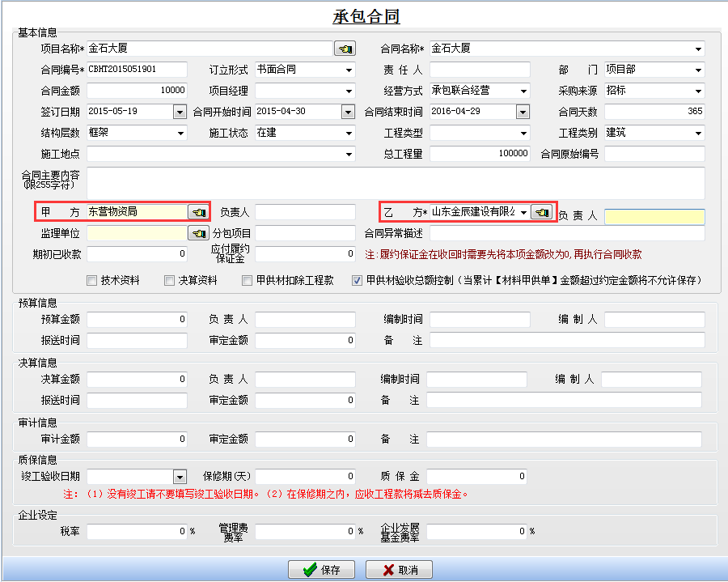Screen dimensions: 728x582
Task: Open the 工程类别 dropdown
Action: point(698,133)
